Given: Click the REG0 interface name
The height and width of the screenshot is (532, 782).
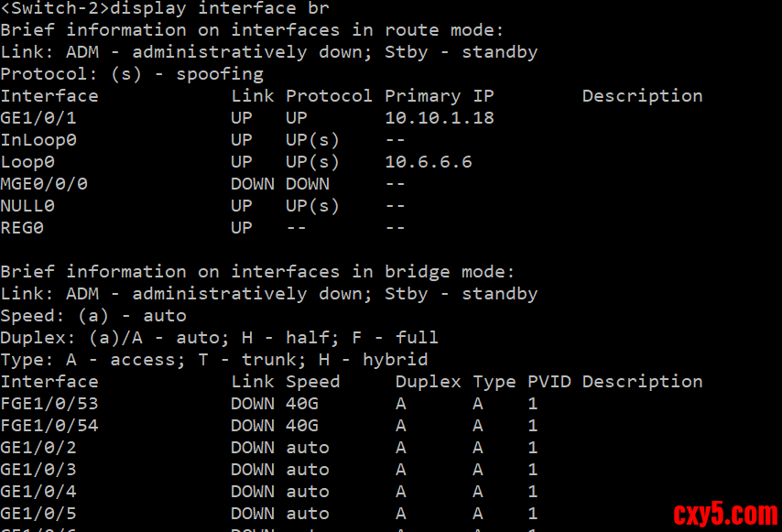Looking at the screenshot, I should click(22, 228).
